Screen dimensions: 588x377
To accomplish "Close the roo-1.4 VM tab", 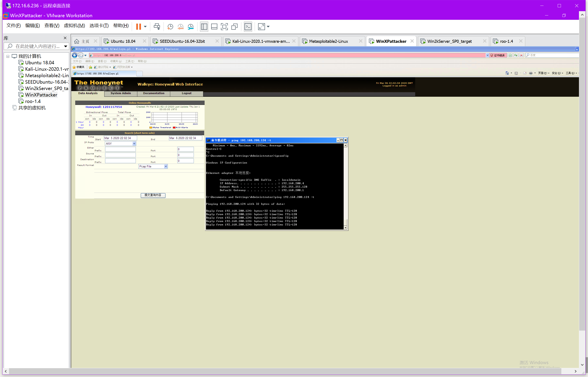I will point(521,41).
